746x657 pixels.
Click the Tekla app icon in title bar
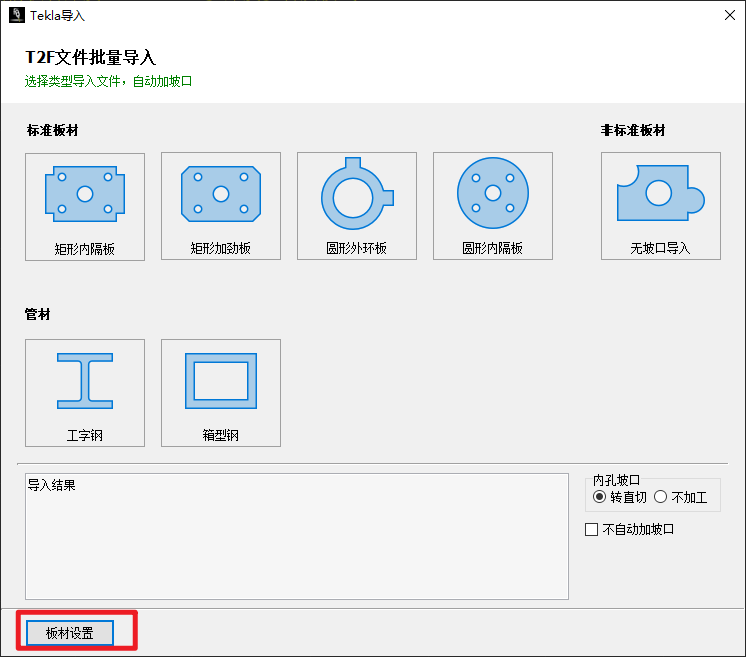click(x=17, y=15)
